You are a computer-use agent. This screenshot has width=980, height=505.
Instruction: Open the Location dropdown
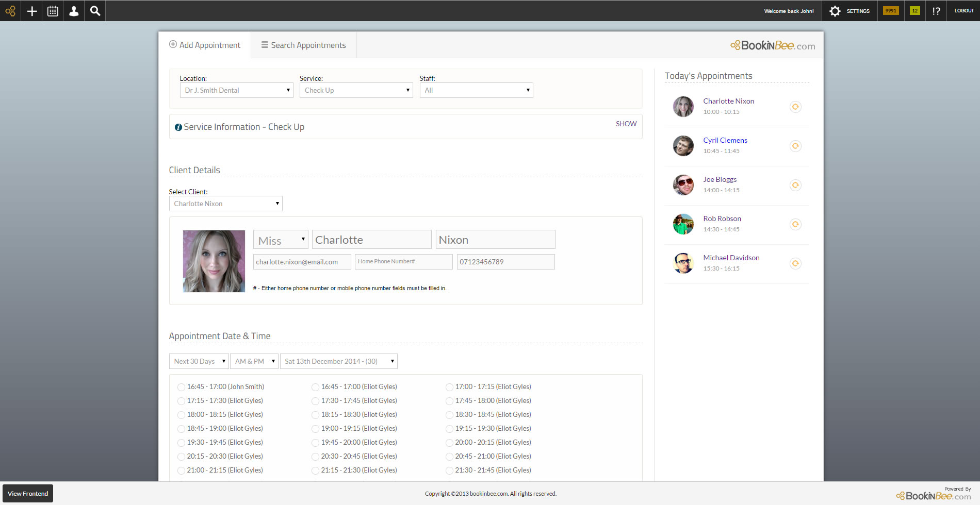pos(236,91)
